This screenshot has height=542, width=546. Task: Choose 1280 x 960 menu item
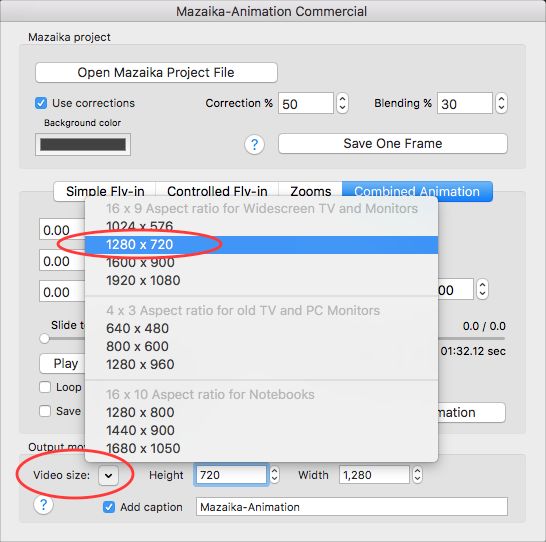(262, 364)
